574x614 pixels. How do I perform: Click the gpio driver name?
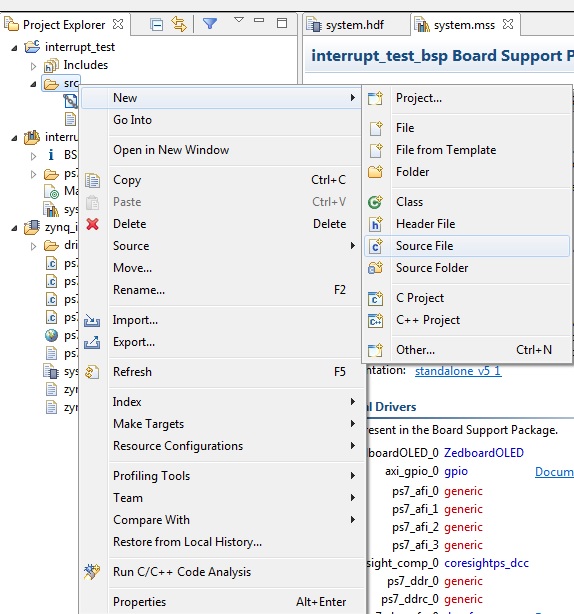click(456, 471)
